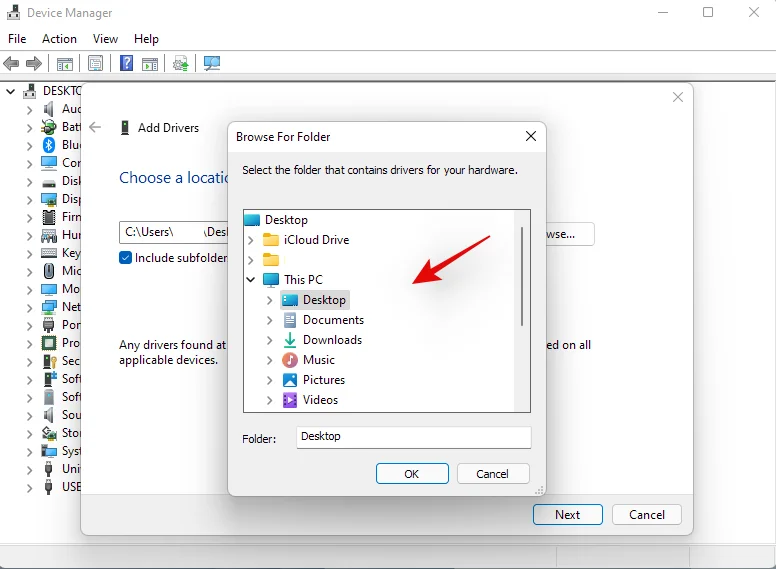Select the Bluetooth device category icon
This screenshot has height=569, width=776.
click(48, 145)
